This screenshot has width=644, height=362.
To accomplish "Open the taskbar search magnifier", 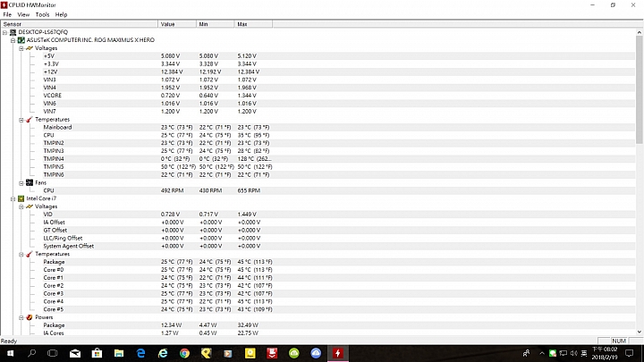I will (31, 353).
